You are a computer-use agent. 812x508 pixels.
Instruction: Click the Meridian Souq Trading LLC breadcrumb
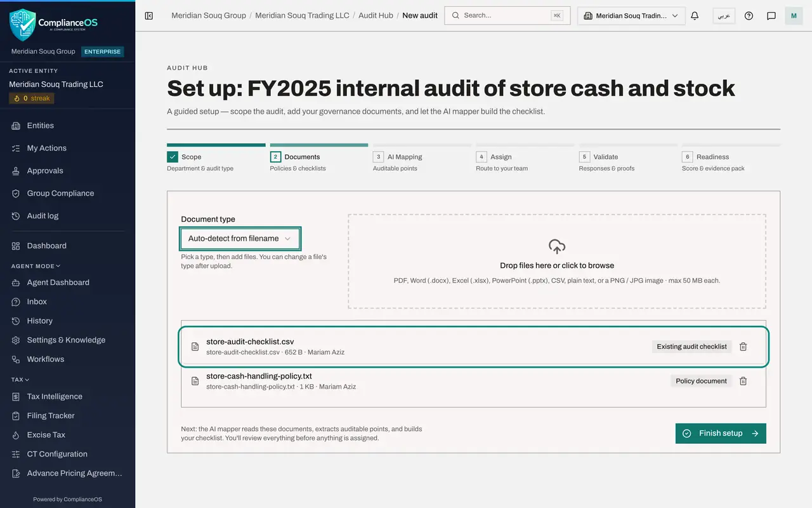302,15
